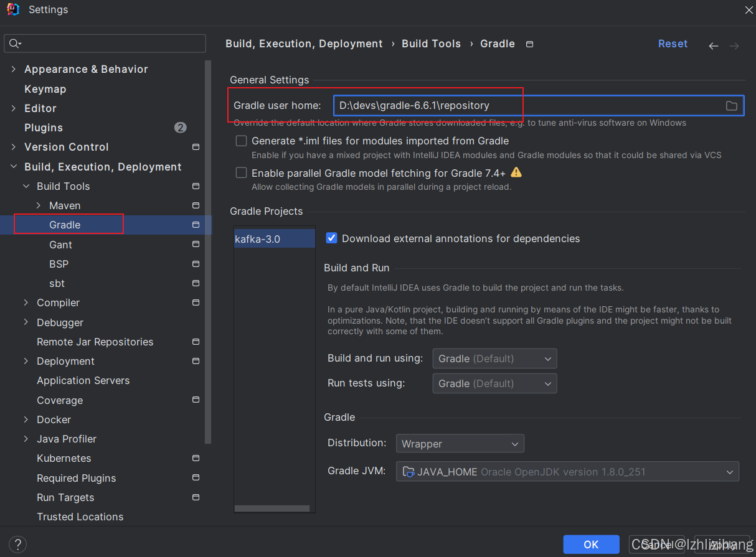Collapse the Build, Execution, Deployment section
This screenshot has height=557, width=756.
pyautogui.click(x=14, y=167)
